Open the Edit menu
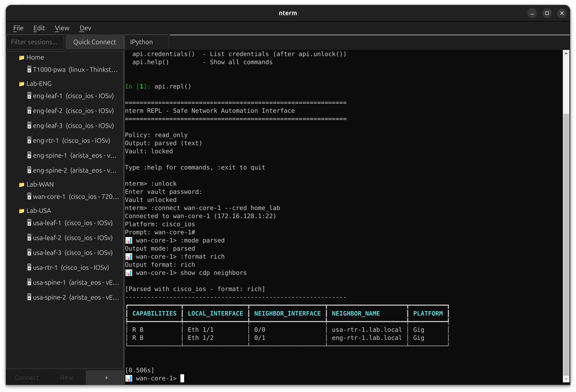The image size is (576, 392). (x=39, y=28)
